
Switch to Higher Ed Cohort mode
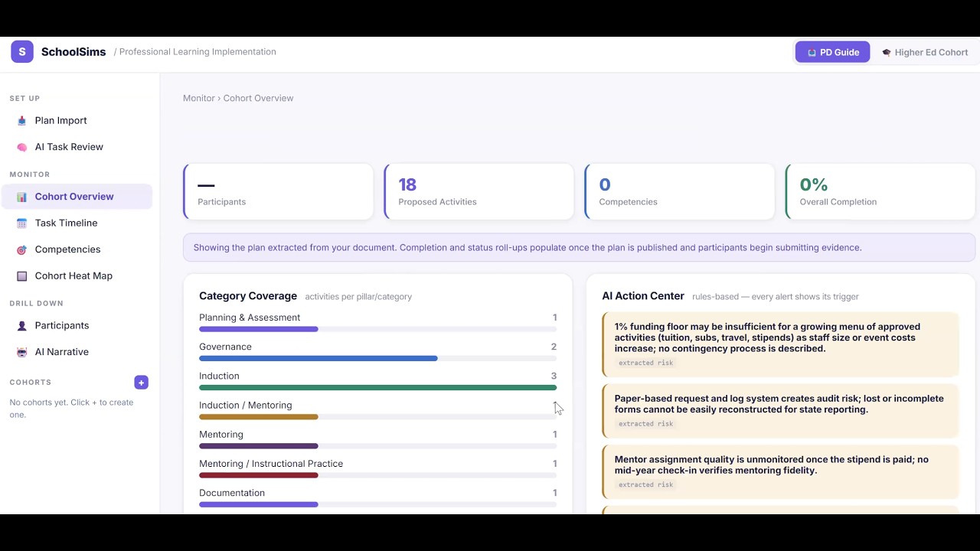click(x=925, y=52)
